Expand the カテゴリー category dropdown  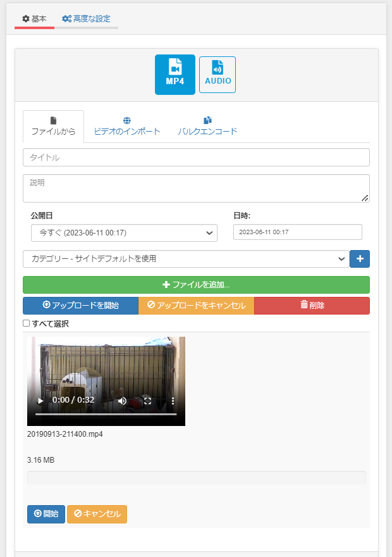coord(186,259)
